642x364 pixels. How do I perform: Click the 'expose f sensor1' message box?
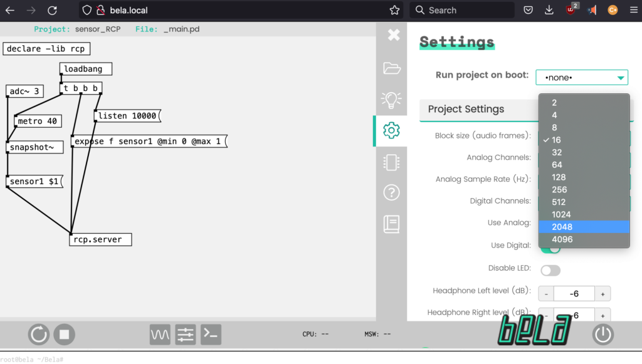click(x=149, y=141)
